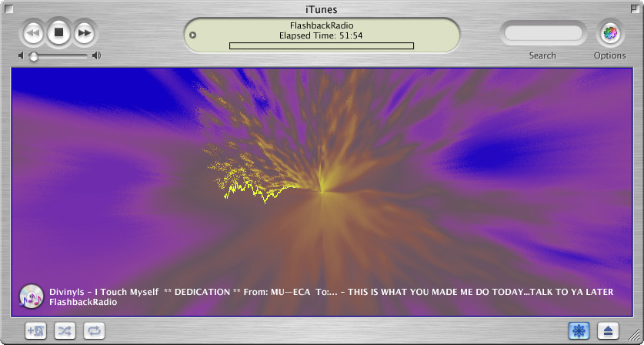Click the window resize grip corner
The width and height of the screenshot is (644, 345).
pos(635,336)
